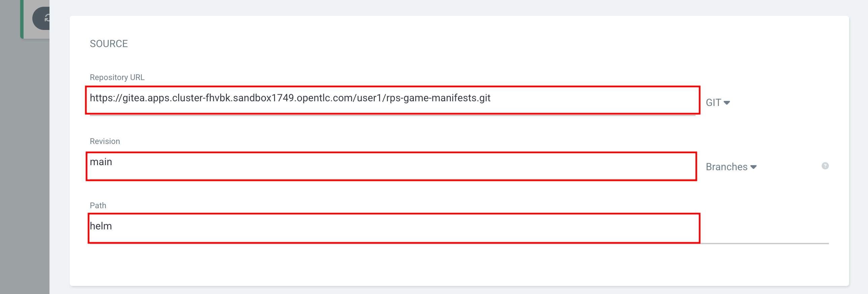The height and width of the screenshot is (294, 868).
Task: Select the Path field containing helm
Action: pos(394,228)
